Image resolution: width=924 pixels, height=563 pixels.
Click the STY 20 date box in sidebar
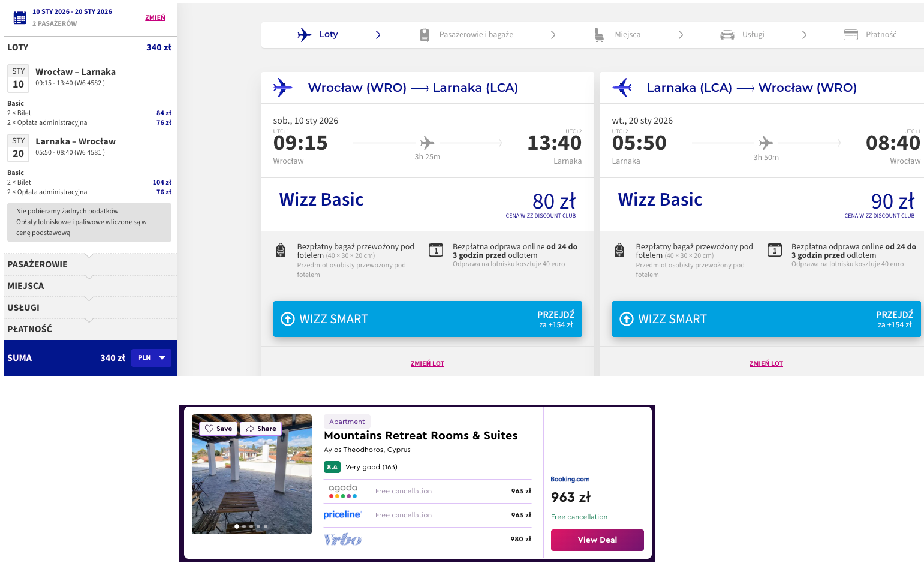(19, 148)
